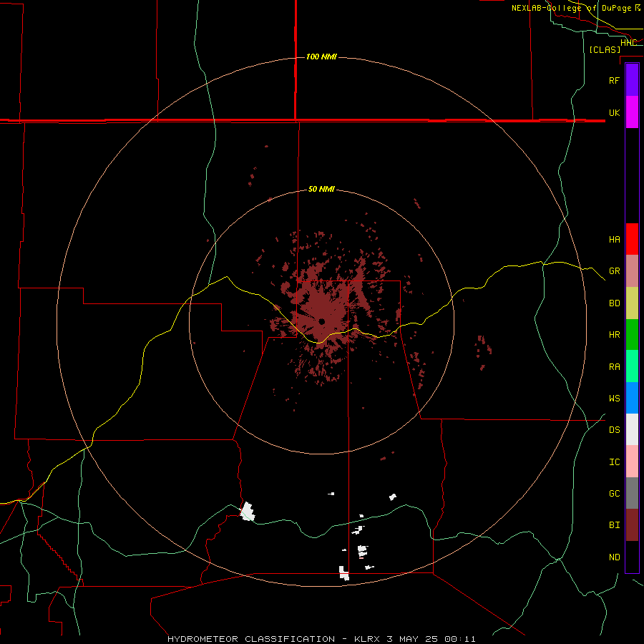Click the GR legend label
This screenshot has height=644, width=644.
[614, 271]
